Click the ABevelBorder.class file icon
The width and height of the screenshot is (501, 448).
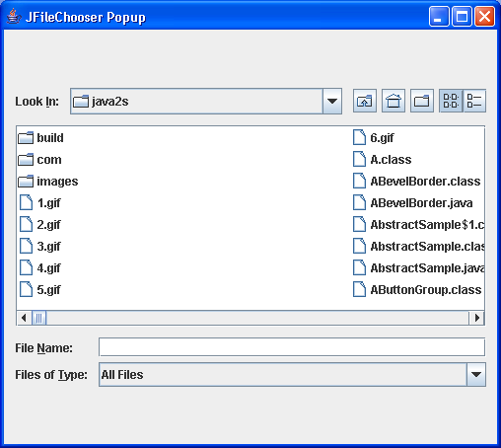pyautogui.click(x=359, y=181)
